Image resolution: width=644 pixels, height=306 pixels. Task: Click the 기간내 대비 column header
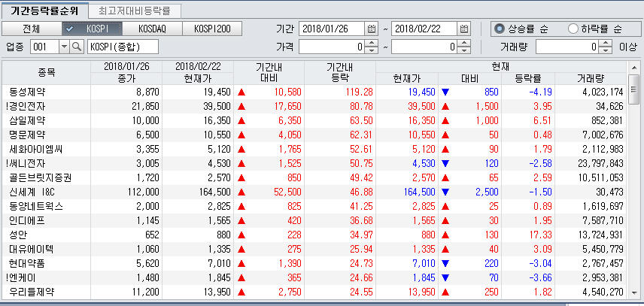269,73
